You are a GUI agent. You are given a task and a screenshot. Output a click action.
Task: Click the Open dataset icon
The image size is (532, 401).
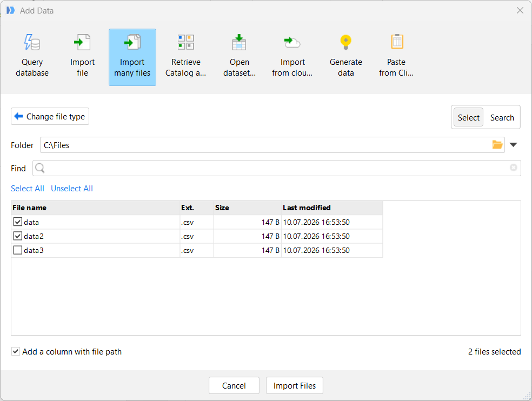click(x=239, y=42)
